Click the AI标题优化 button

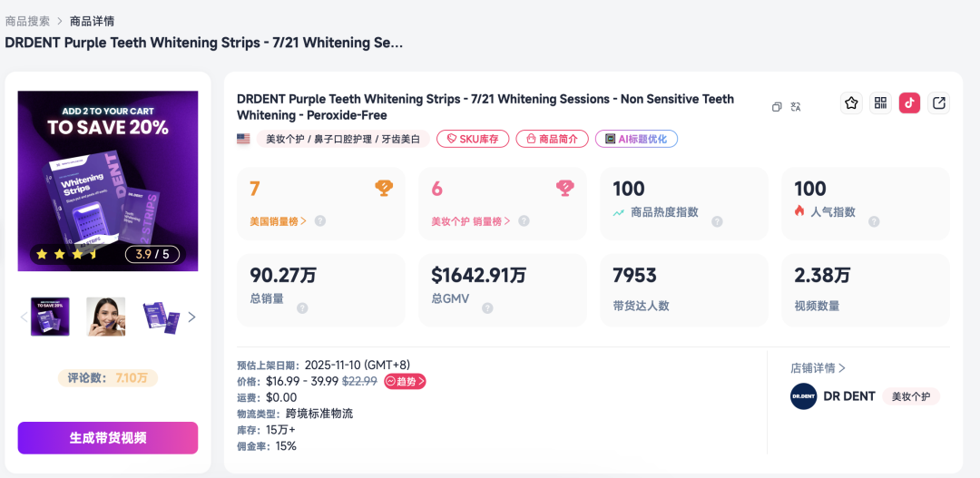click(636, 139)
